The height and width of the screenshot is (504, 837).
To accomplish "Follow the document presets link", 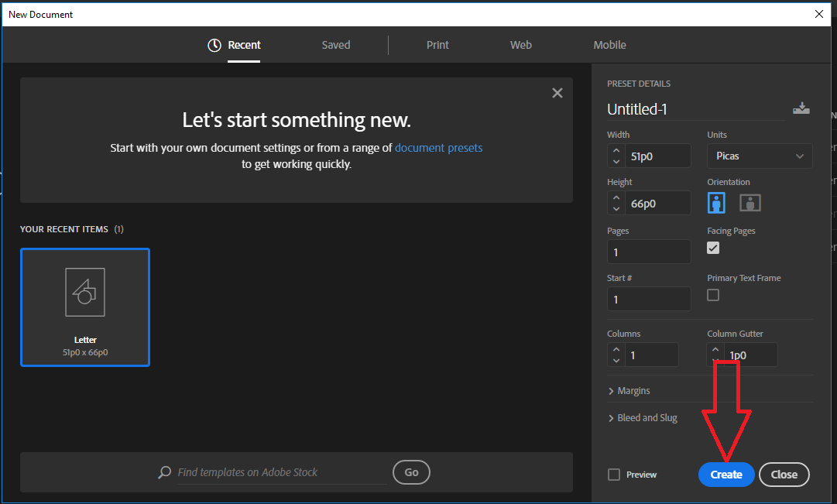I will coord(439,148).
